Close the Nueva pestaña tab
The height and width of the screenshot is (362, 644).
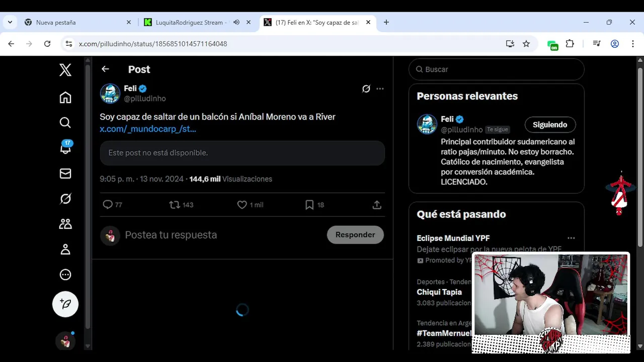tap(128, 23)
